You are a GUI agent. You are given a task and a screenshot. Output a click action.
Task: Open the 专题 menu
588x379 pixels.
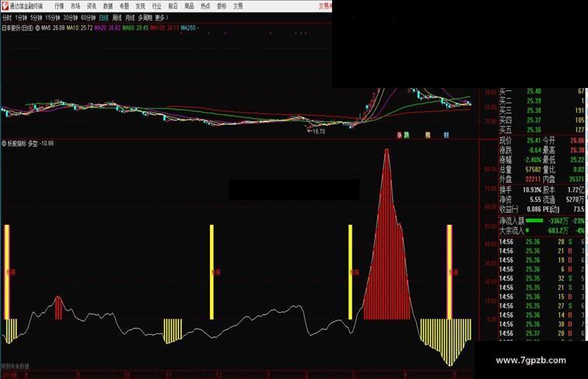click(124, 6)
